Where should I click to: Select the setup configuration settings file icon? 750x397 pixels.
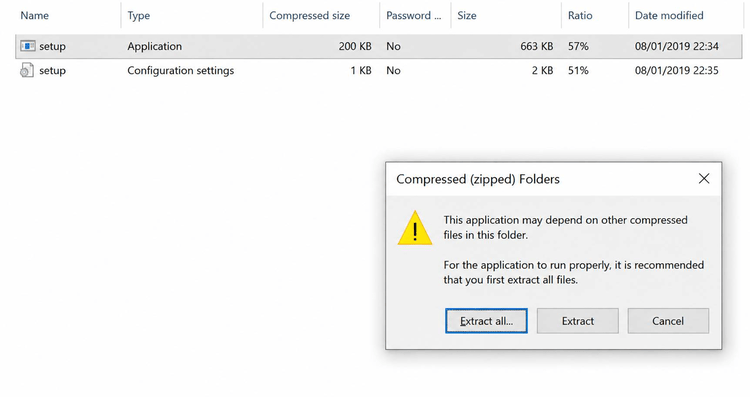point(27,70)
